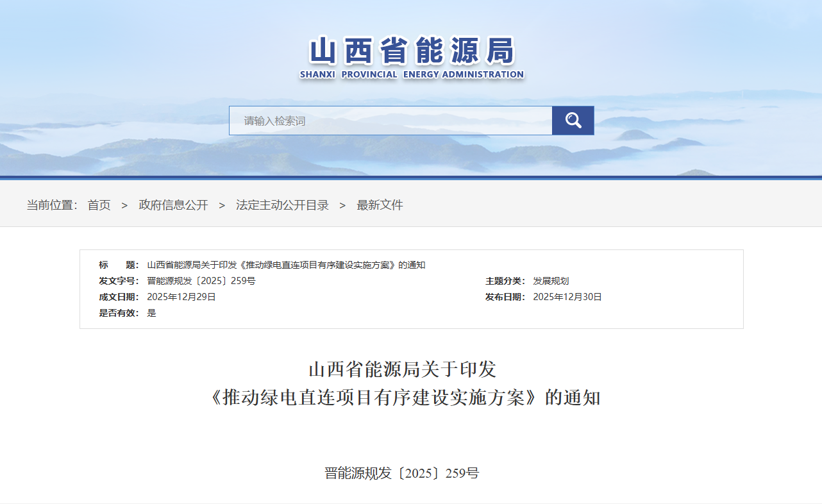Open the 政府信息公开 breadcrumb link
This screenshot has height=504, width=822.
pyautogui.click(x=173, y=205)
